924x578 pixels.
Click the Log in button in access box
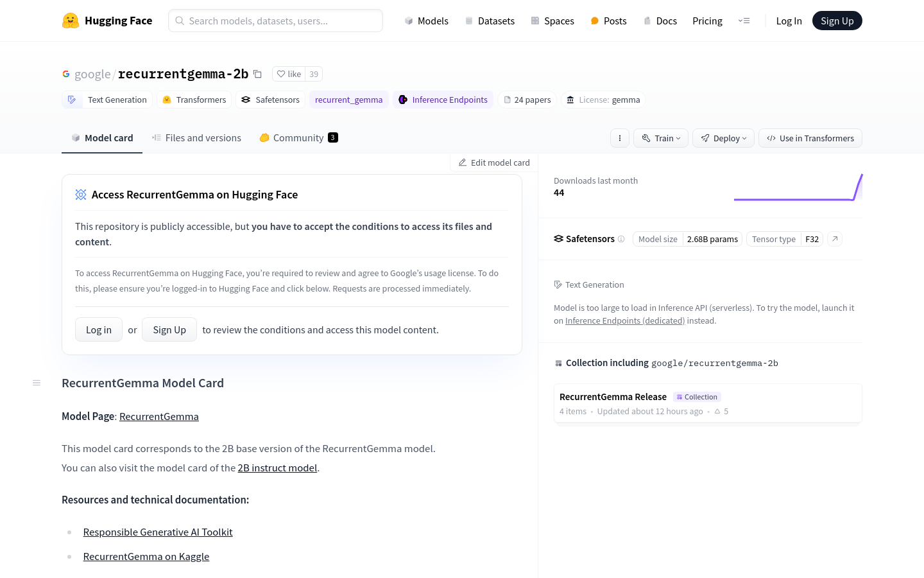[x=99, y=329]
